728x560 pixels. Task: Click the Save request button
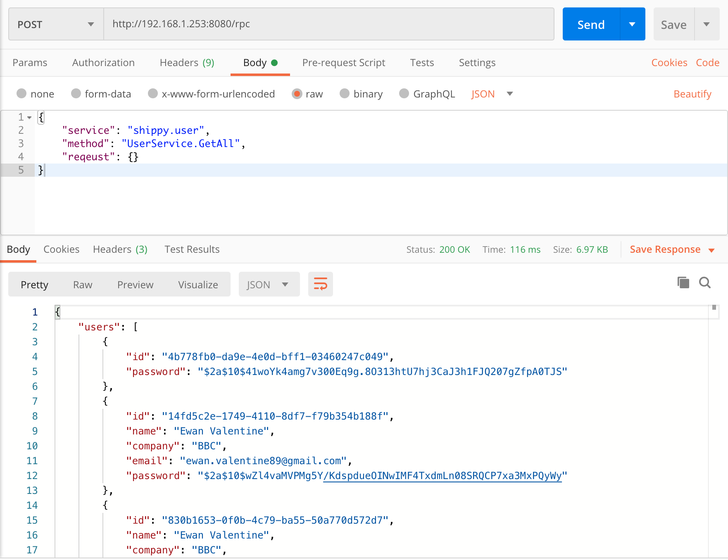click(x=674, y=24)
